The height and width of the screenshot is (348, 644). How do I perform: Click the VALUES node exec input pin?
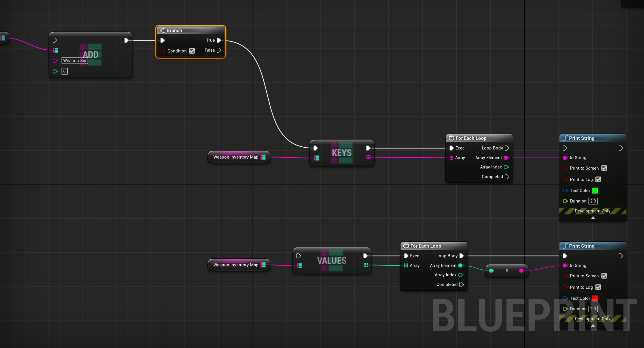pyautogui.click(x=298, y=256)
